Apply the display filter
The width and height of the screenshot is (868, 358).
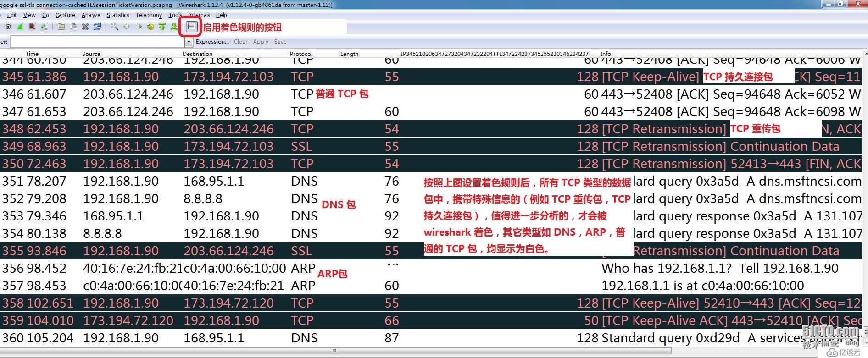point(261,42)
